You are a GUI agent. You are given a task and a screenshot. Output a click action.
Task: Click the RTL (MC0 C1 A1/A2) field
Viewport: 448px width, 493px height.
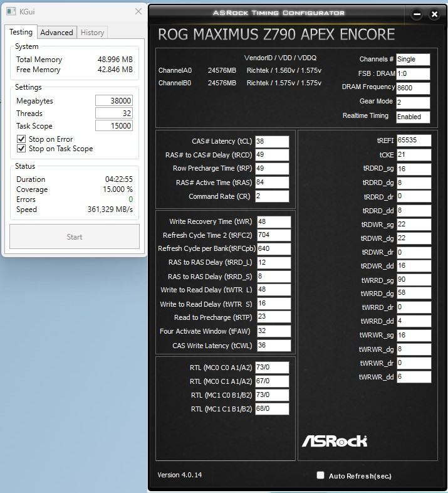click(x=272, y=381)
